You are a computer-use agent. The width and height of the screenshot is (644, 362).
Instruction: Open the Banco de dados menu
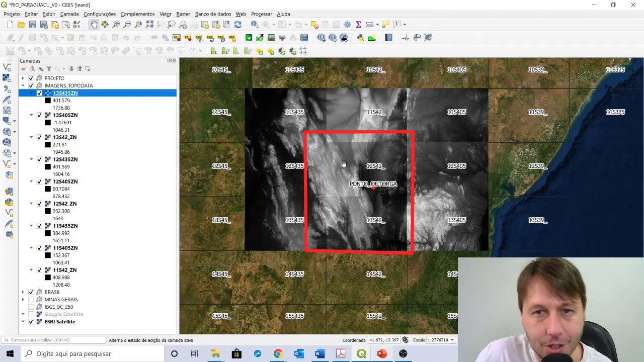213,14
